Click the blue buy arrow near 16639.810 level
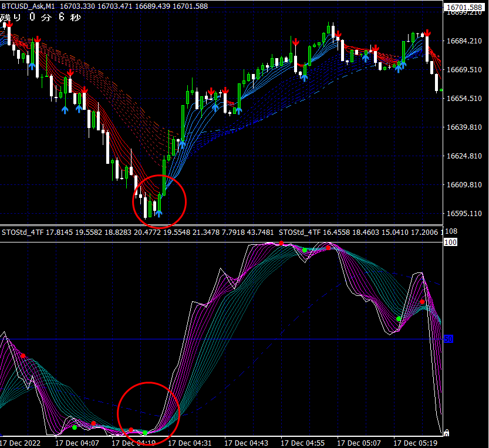 tap(182, 144)
